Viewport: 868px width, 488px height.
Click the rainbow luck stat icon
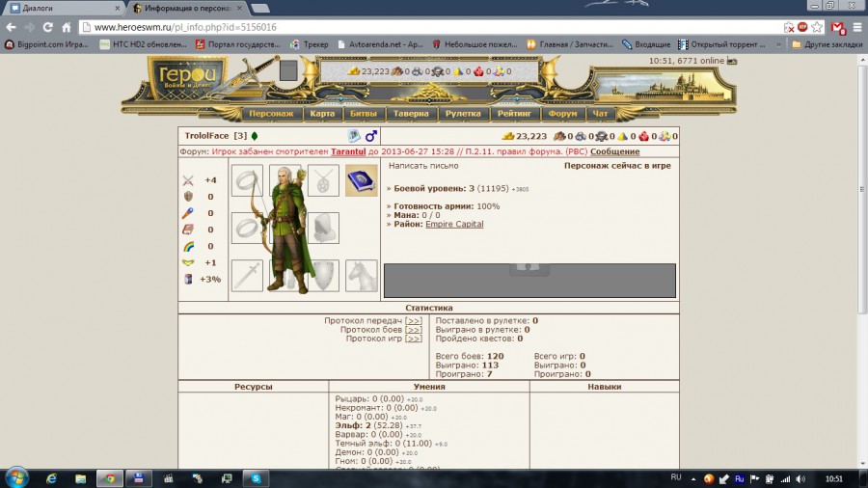(x=188, y=246)
